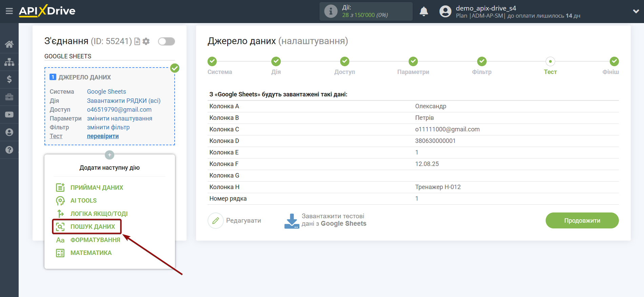Open the notifications bell
Viewport: 644px width, 297px height.
click(x=424, y=11)
